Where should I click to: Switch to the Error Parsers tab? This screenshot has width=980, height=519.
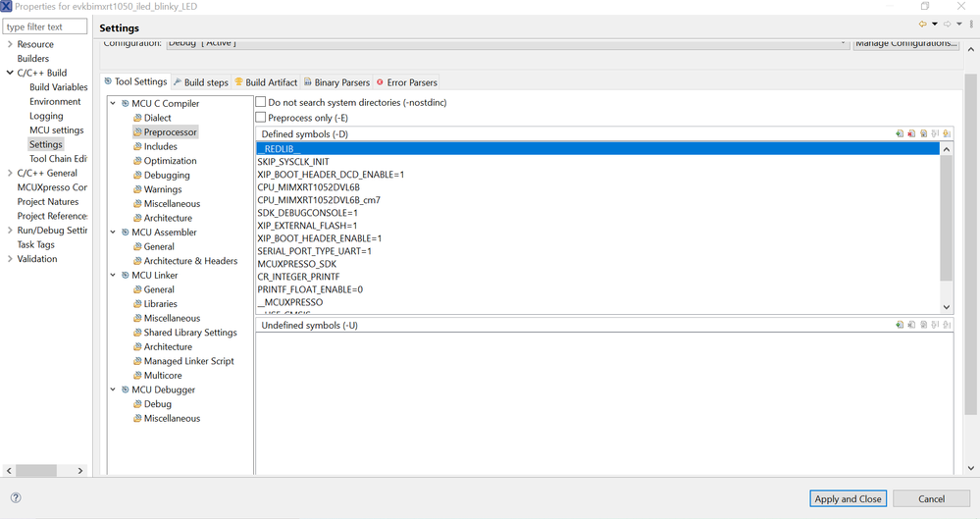(x=406, y=81)
